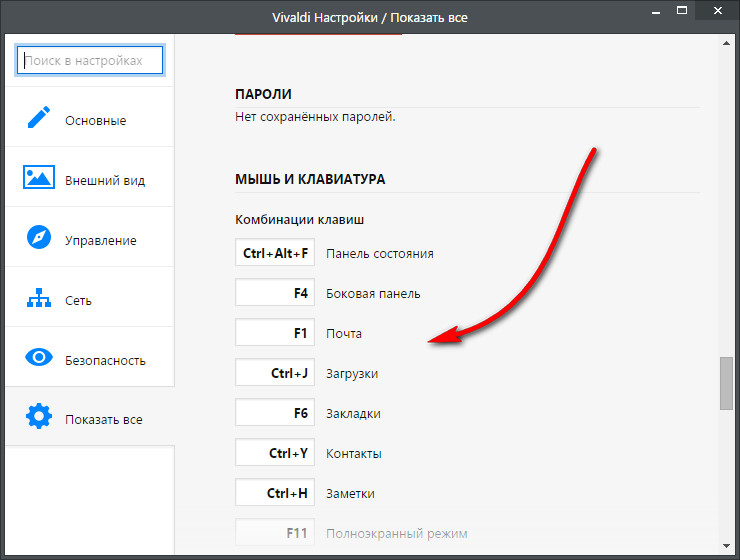Image resolution: width=740 pixels, height=560 pixels.
Task: Go to the Управление section
Action: point(90,237)
